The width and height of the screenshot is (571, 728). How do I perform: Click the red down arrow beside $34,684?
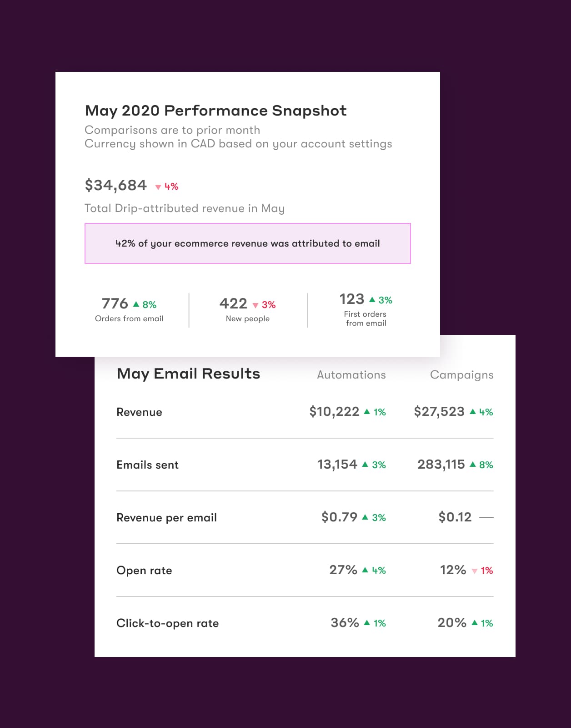coord(158,187)
